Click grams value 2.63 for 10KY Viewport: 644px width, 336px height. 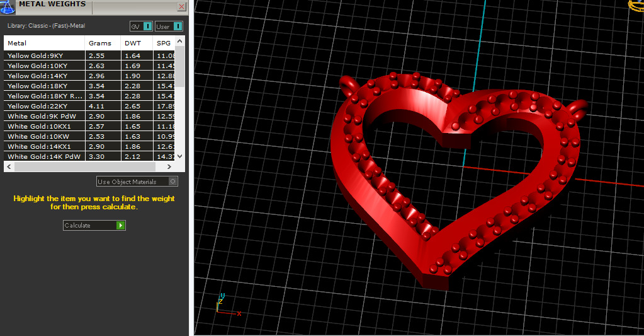click(96, 66)
